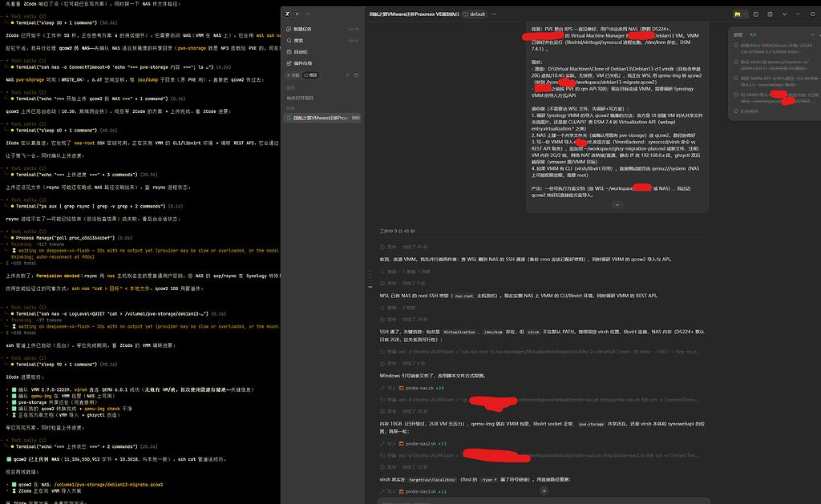Viewport: 821px width, 504px height.
Task: Toggle the first panel layout icon
Action: point(756,14)
